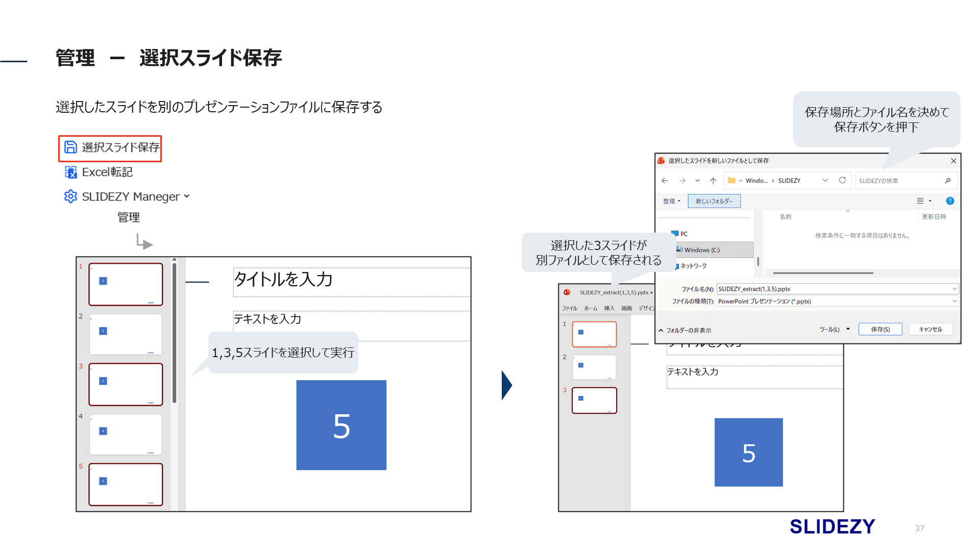
Task: Click ネットワーク in the dialog sidebar
Action: (x=694, y=265)
